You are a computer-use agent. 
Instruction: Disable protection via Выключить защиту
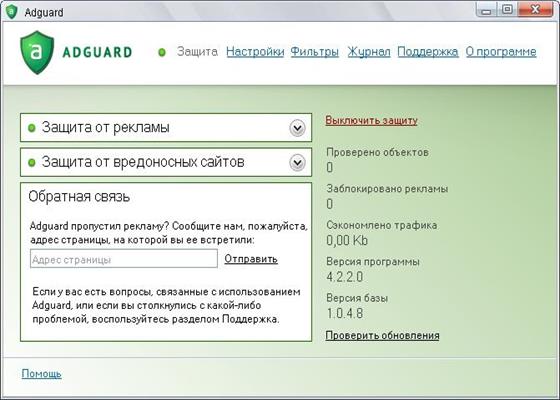pos(371,120)
